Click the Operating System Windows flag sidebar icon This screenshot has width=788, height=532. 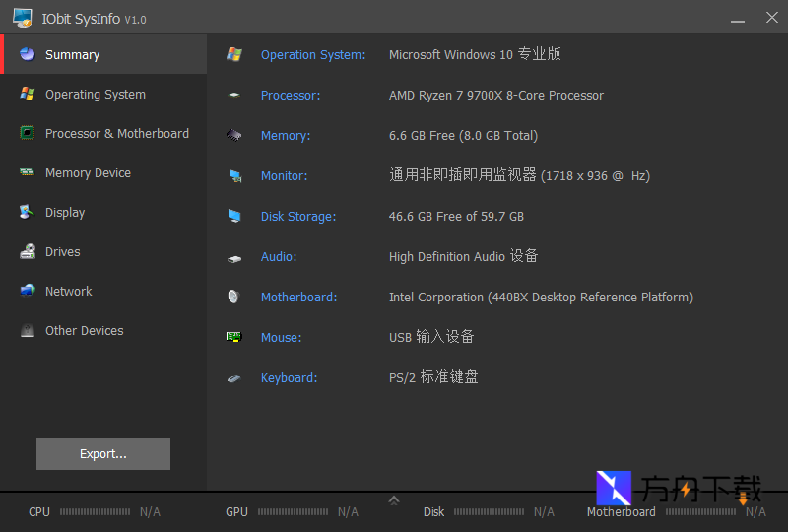click(x=28, y=94)
